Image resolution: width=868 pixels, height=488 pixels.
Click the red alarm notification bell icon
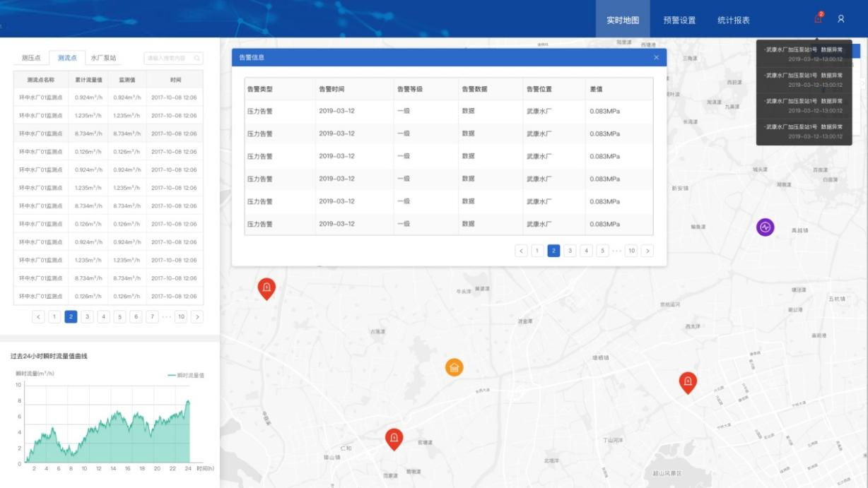818,19
